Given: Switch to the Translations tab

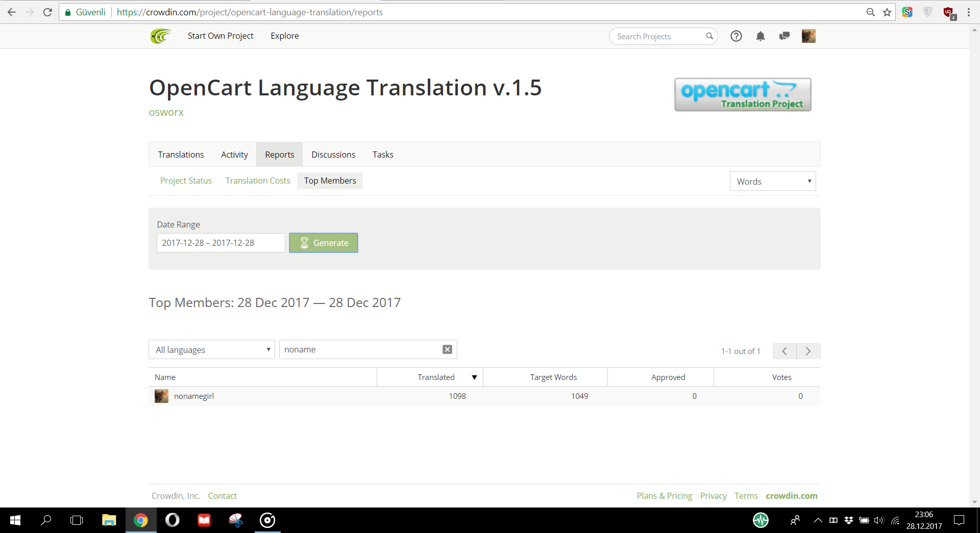Looking at the screenshot, I should pos(181,155).
